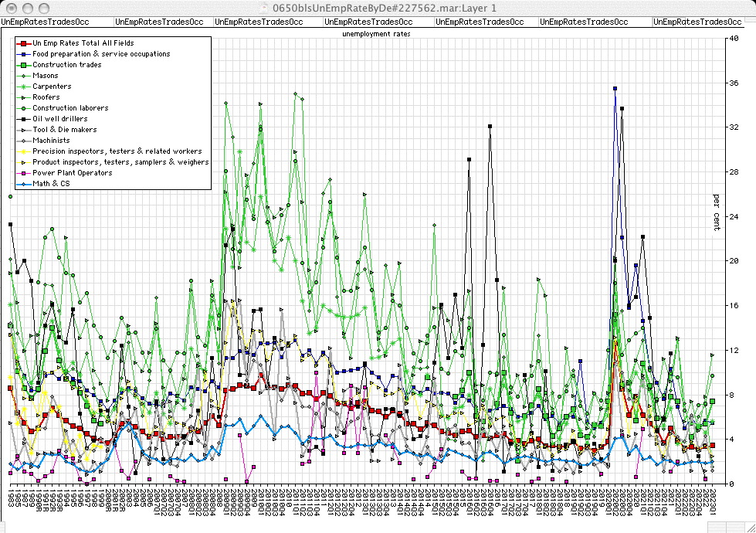Select the black square Oil well drillers marker
The image size is (756, 533).
coord(25,119)
